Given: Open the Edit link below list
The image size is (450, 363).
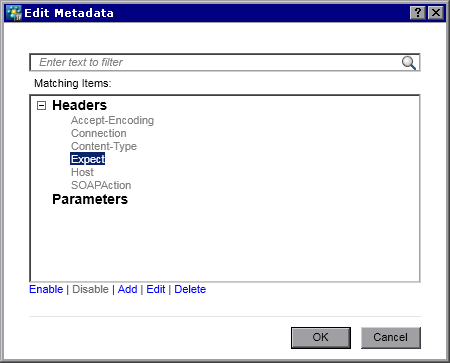Looking at the screenshot, I should click(x=156, y=289).
